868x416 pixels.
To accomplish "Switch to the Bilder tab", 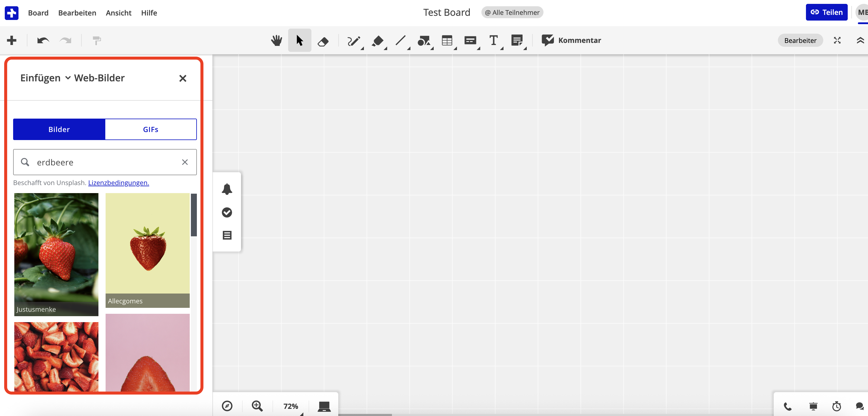I will click(59, 129).
